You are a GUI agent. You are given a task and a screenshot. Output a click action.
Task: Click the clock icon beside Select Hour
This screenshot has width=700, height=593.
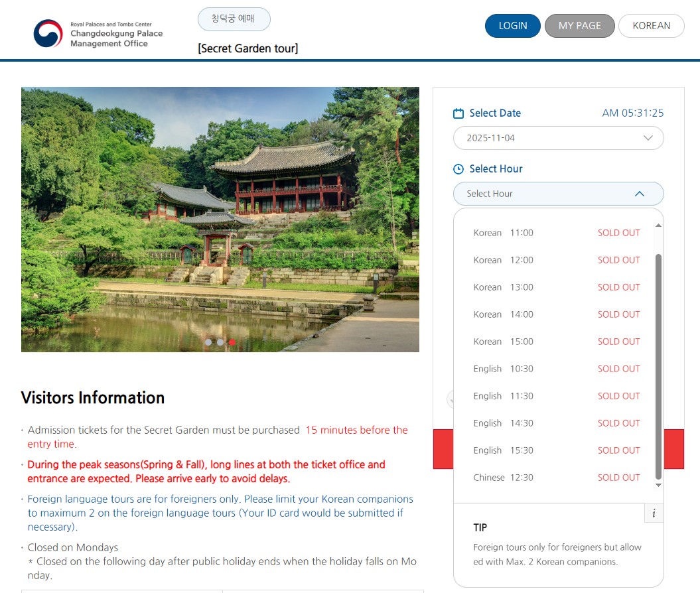coord(458,169)
